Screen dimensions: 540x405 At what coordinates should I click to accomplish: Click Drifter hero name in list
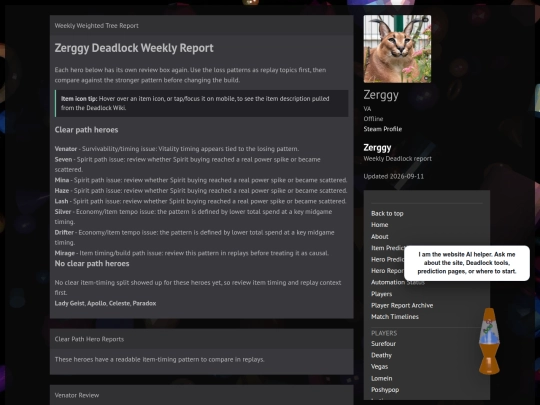click(x=64, y=232)
